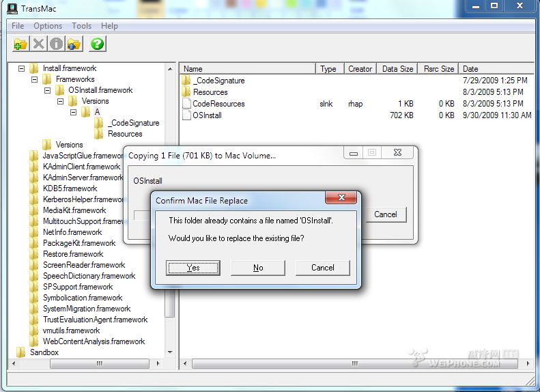Select SpeechDictionary.framework in the tree
Screen dimensions: 540x392
pos(89,276)
